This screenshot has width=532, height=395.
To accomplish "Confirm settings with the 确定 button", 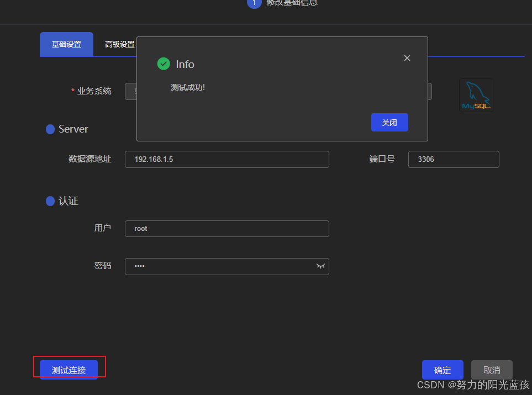I will [443, 370].
